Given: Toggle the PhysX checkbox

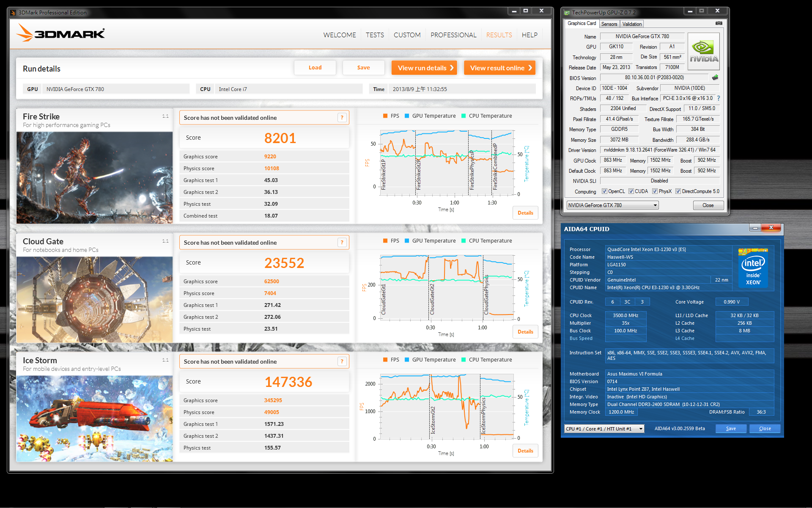Looking at the screenshot, I should [655, 191].
